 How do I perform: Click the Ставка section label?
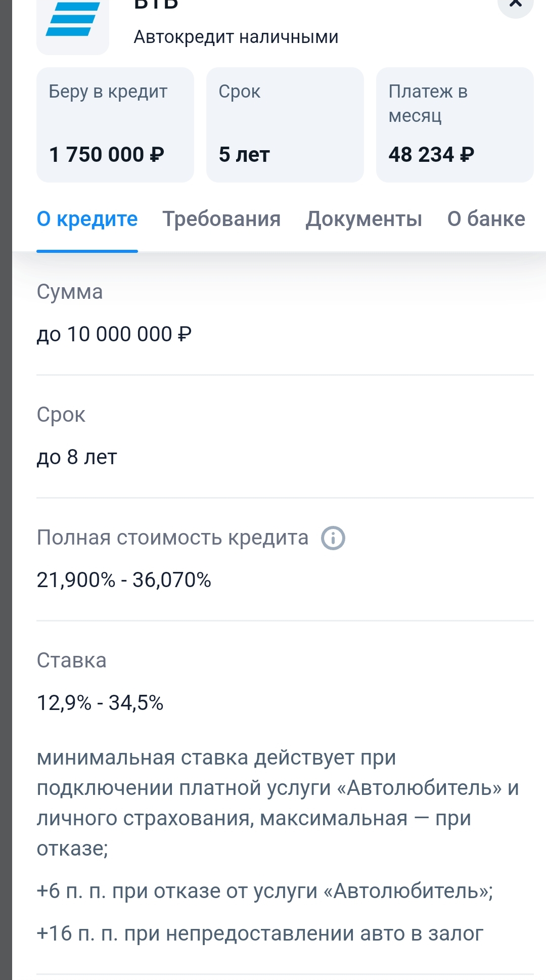[71, 660]
